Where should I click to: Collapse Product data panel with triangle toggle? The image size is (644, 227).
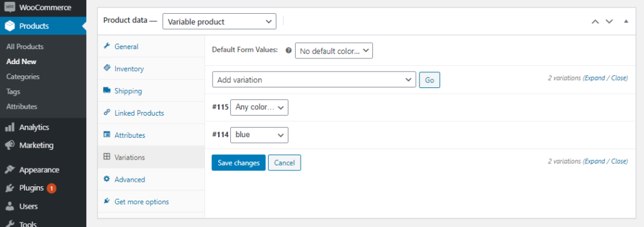626,21
